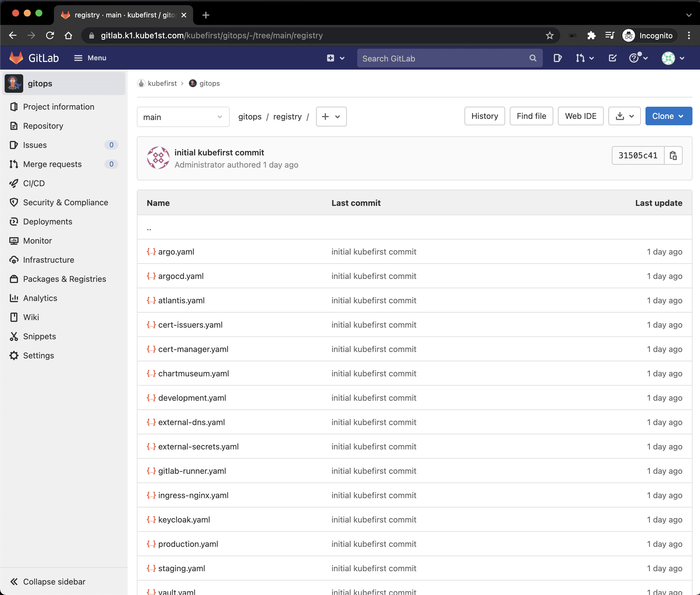The image size is (700, 595).
Task: Click registry in the file path
Action: pos(287,117)
